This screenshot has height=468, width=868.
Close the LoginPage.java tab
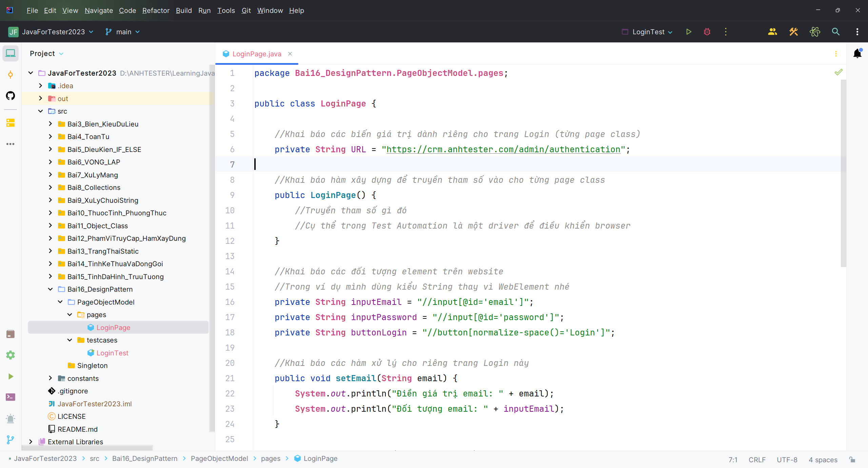(x=290, y=54)
